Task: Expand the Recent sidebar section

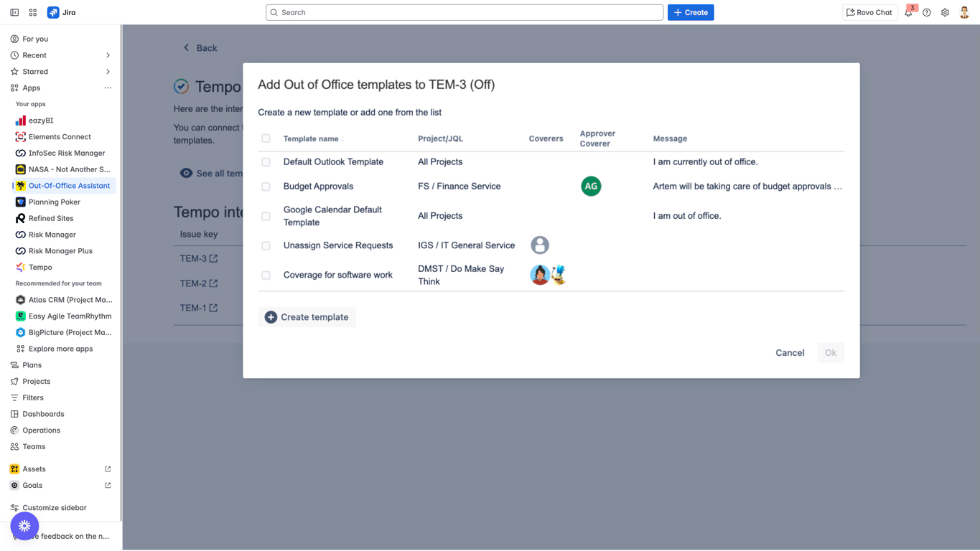Action: tap(108, 55)
